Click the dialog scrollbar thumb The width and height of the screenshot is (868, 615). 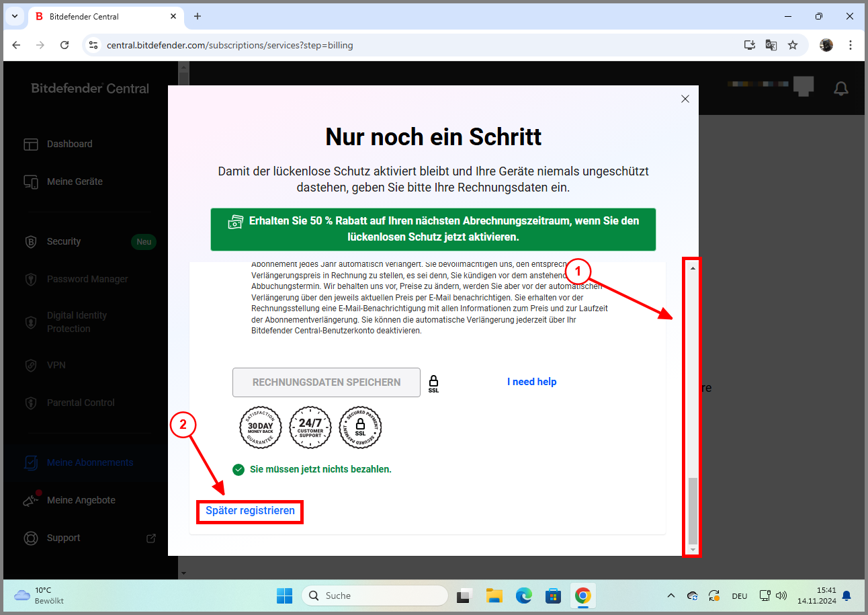coord(693,511)
